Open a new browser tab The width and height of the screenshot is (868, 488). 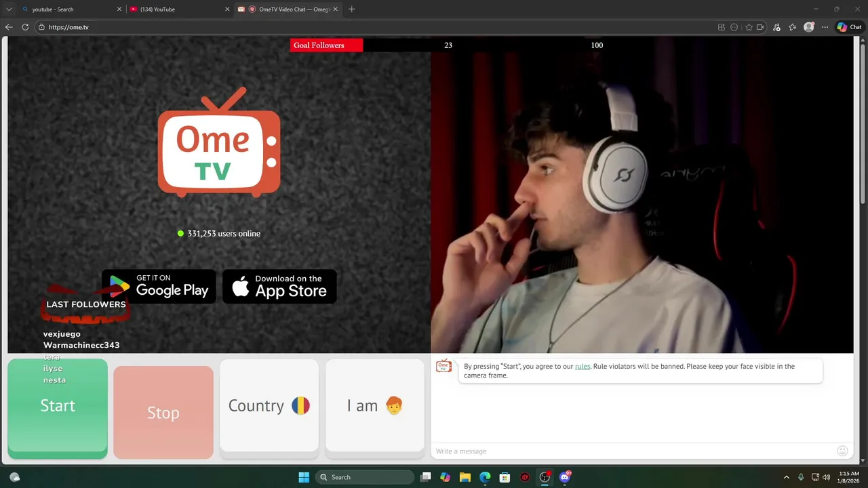(x=351, y=9)
